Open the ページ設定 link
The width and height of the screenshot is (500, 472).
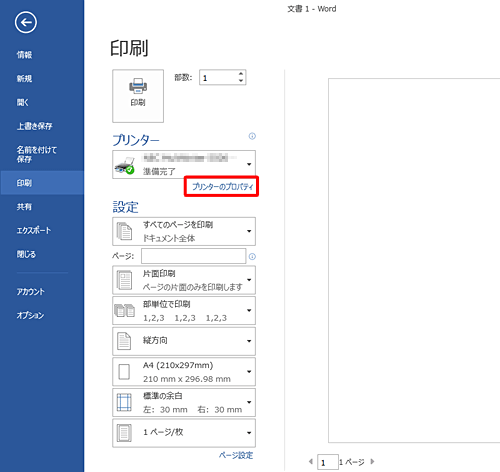236,455
